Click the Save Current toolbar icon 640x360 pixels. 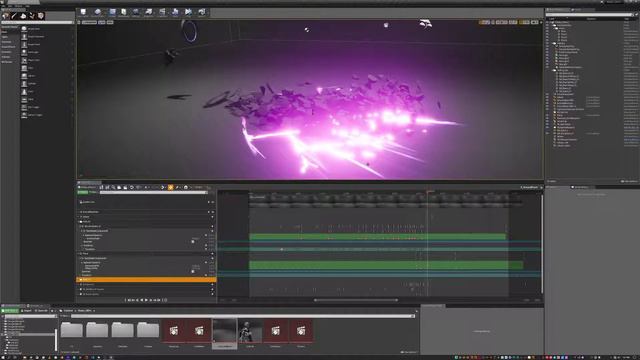coord(83,13)
